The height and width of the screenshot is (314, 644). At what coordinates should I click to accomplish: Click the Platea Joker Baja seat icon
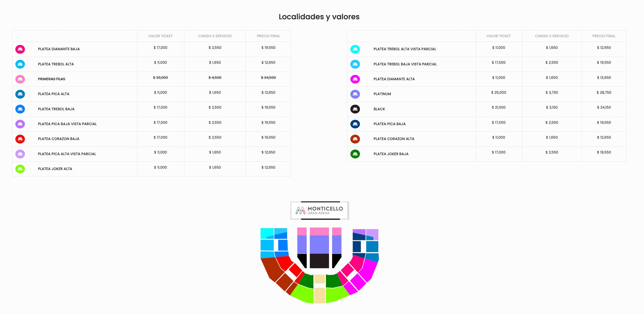[355, 154]
